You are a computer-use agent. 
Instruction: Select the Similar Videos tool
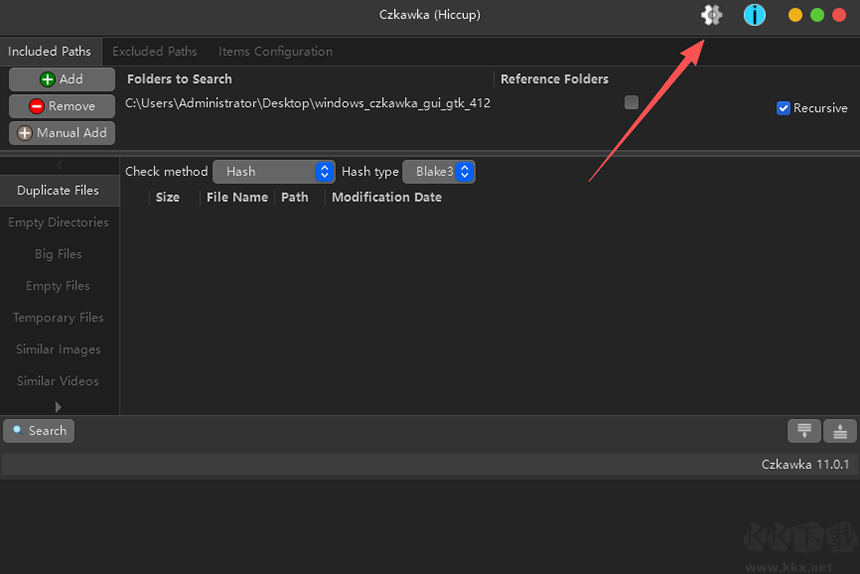pos(58,381)
